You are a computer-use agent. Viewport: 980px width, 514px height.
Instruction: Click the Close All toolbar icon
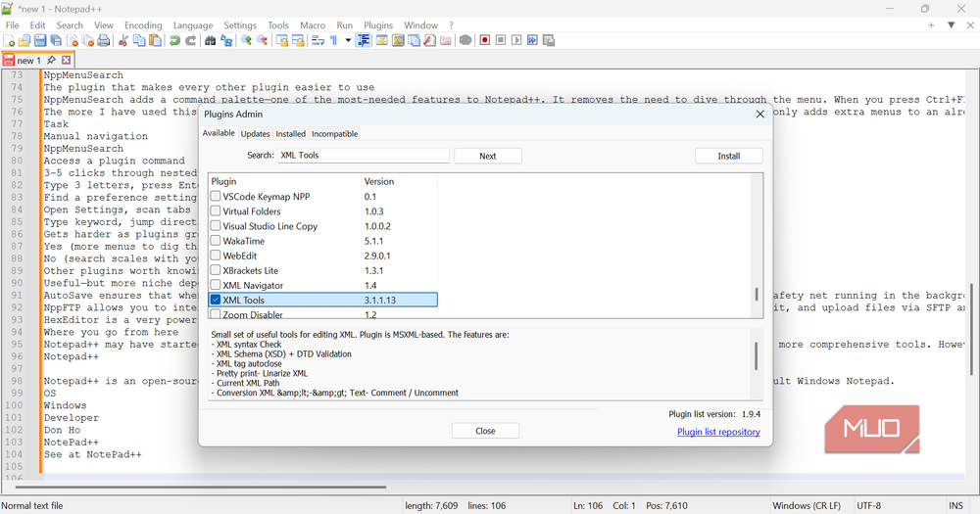[88, 40]
